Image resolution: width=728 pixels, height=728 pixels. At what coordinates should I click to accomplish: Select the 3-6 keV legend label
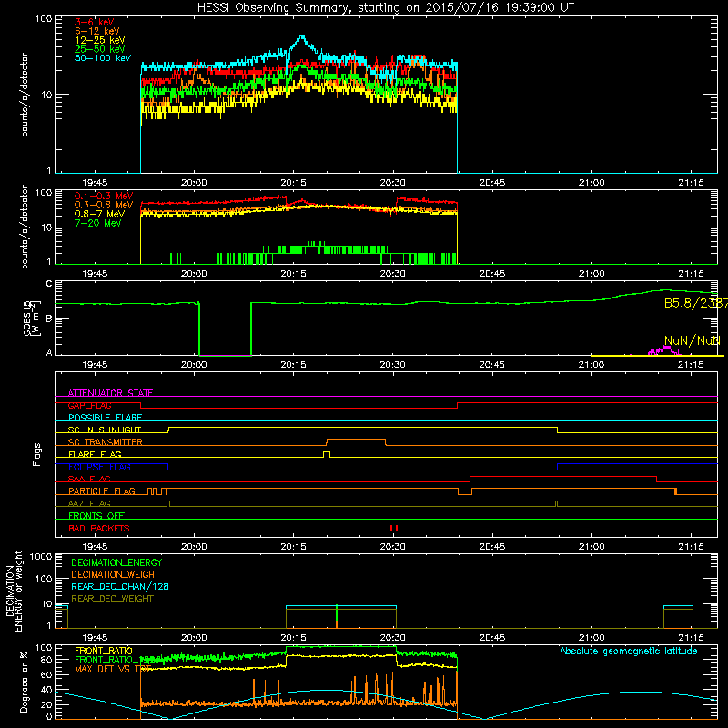94,22
